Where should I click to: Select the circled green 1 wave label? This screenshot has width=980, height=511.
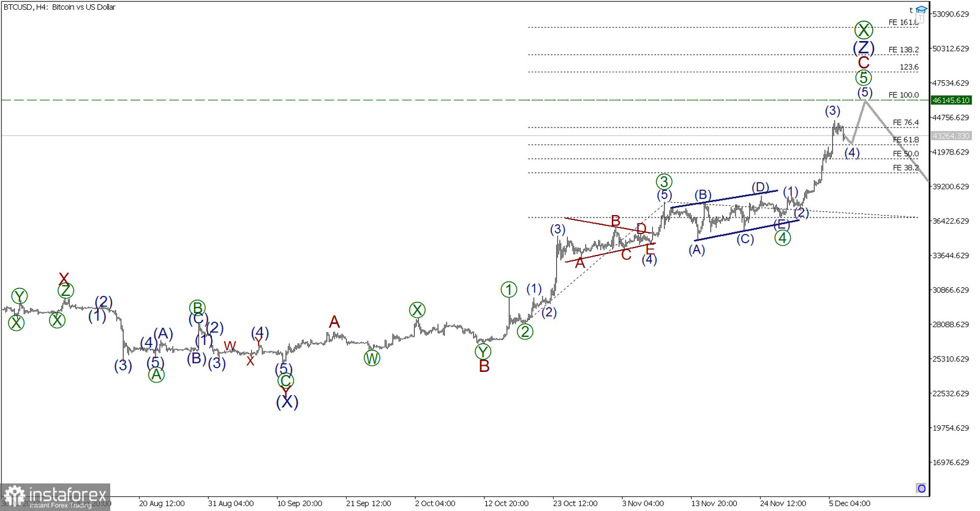click(509, 289)
